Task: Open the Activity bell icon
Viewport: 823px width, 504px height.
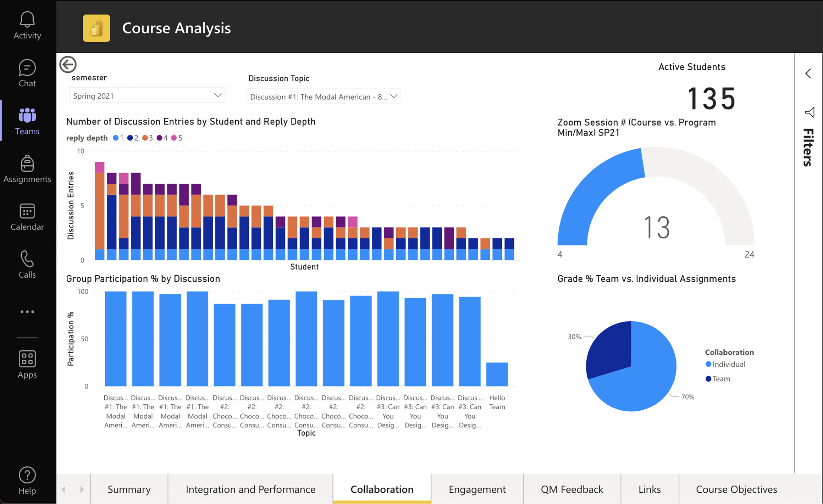Action: 27,19
